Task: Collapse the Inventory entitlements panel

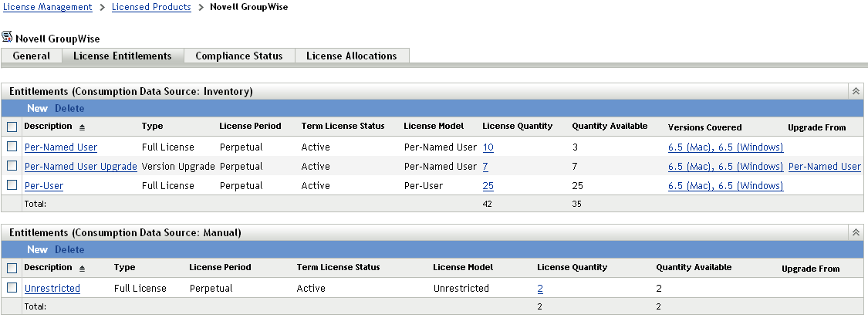Action: pos(856,91)
